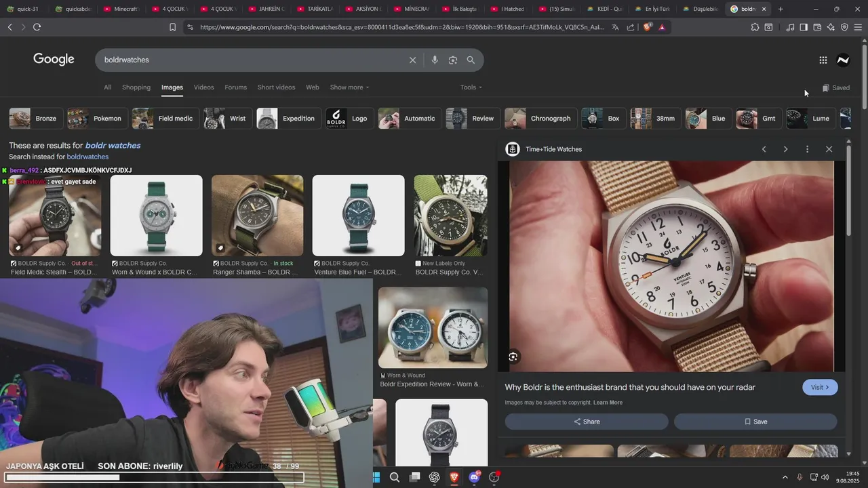Click the Google search input field
Image resolution: width=868 pixels, height=488 pixels.
pyautogui.click(x=251, y=60)
